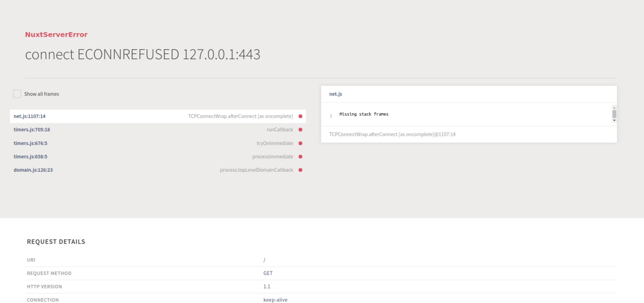This screenshot has width=644, height=303.
Task: Select the net.js:1107:14 stack frame
Action: [x=157, y=116]
